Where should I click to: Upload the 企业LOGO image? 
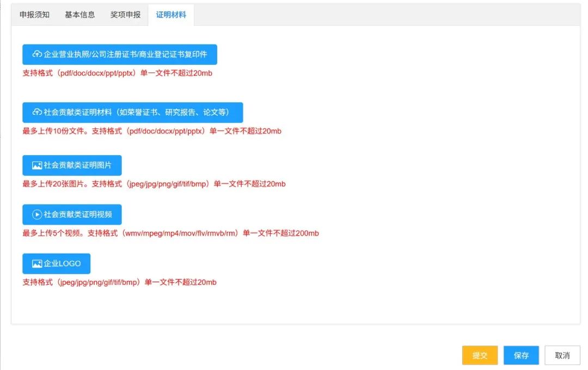(56, 263)
